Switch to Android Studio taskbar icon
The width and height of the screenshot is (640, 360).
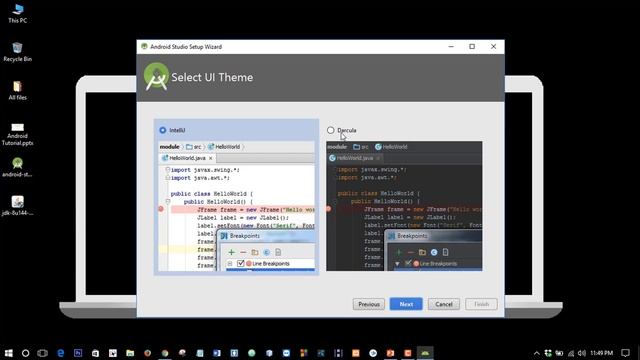click(x=425, y=353)
